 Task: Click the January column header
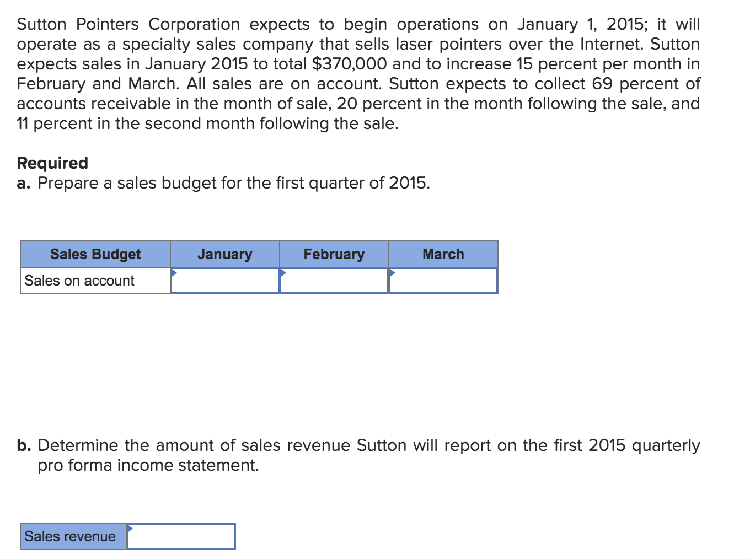224,254
